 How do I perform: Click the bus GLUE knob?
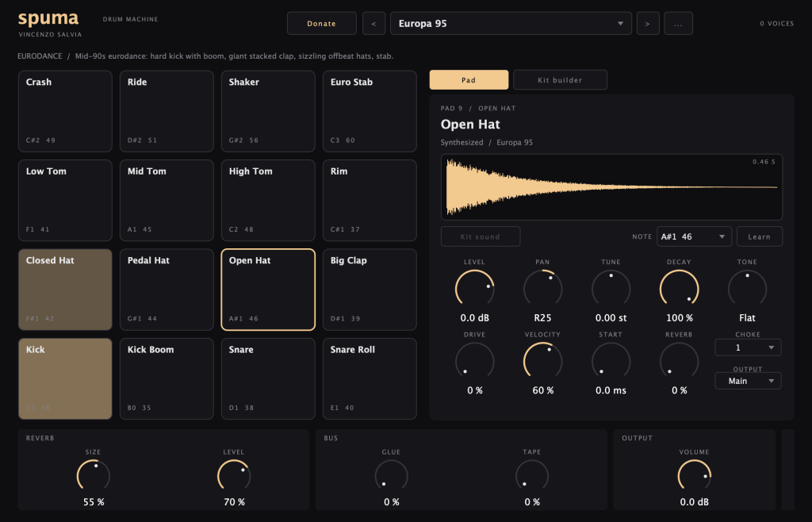coord(392,476)
